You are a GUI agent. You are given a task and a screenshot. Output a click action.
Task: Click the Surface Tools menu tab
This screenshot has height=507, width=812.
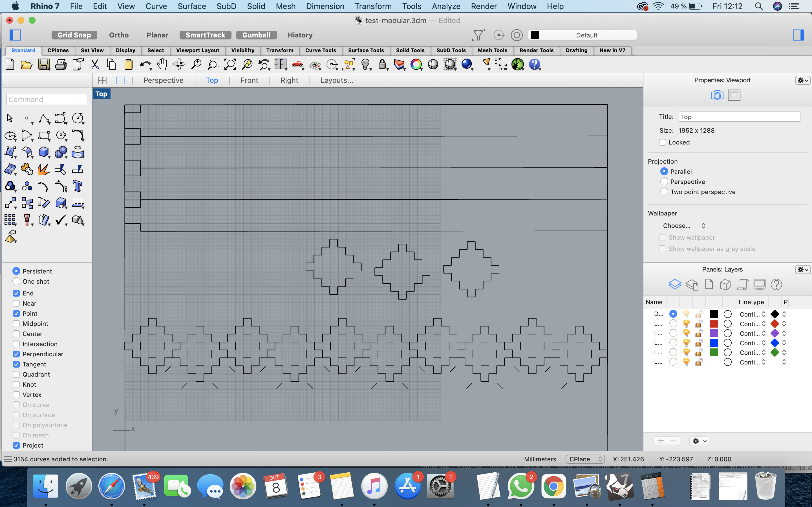coord(365,50)
